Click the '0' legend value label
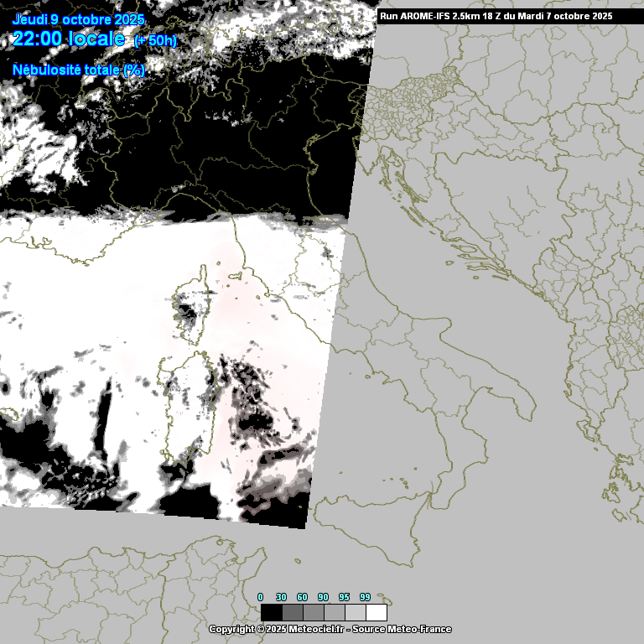644x644 pixels. click(x=260, y=597)
